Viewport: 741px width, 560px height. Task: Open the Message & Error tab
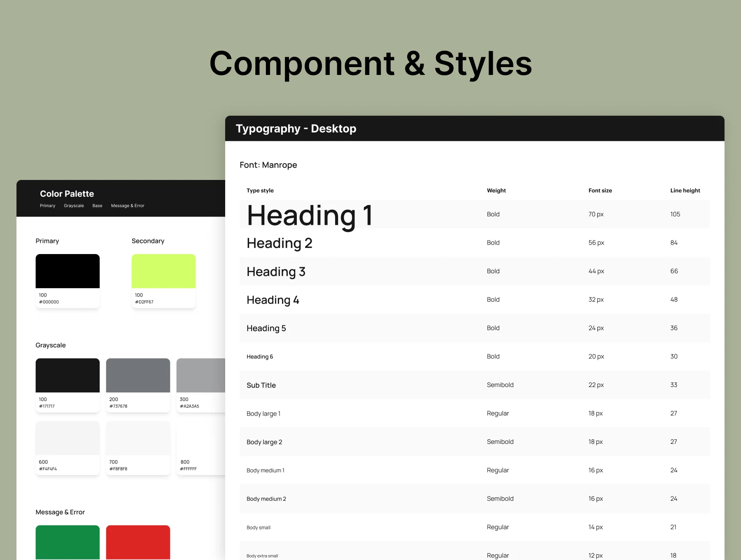[128, 205]
